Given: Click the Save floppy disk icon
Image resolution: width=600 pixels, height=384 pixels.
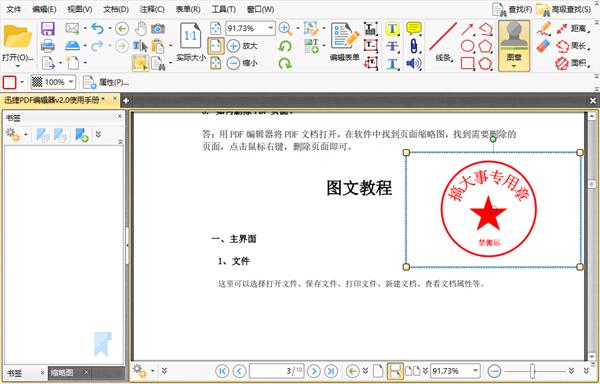Looking at the screenshot, I should [48, 29].
